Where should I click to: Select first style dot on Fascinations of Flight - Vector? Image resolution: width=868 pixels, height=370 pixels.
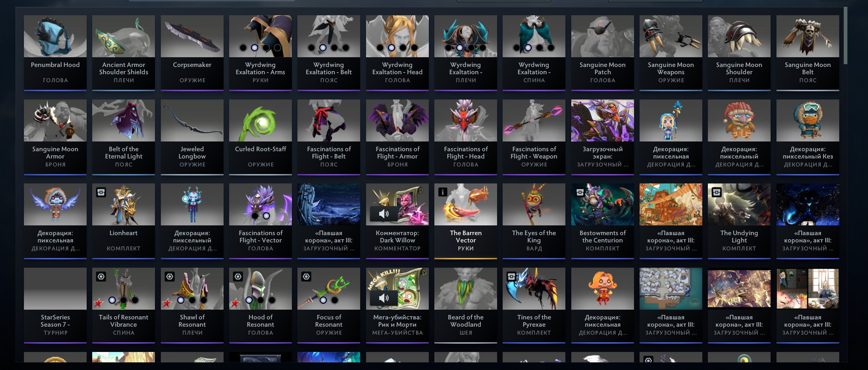click(255, 216)
